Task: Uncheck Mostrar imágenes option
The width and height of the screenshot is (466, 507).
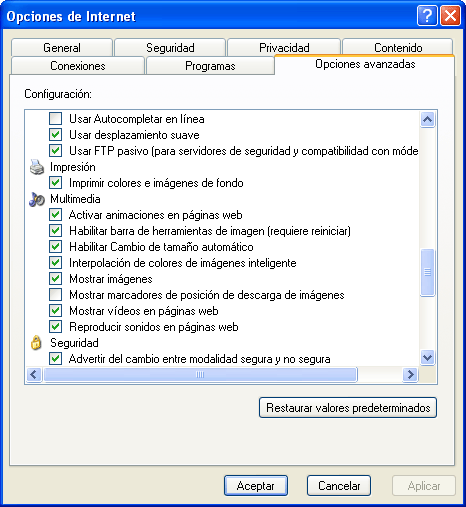Action: pyautogui.click(x=55, y=278)
